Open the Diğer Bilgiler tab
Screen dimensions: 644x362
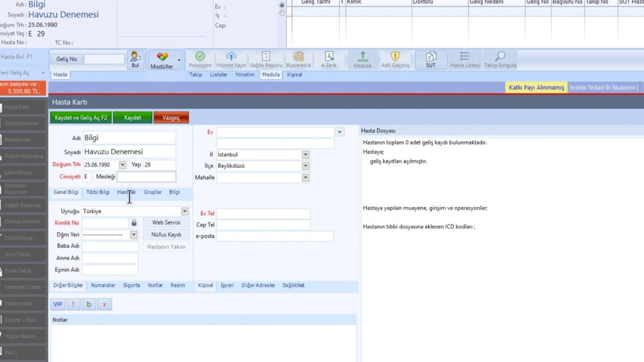pos(68,285)
